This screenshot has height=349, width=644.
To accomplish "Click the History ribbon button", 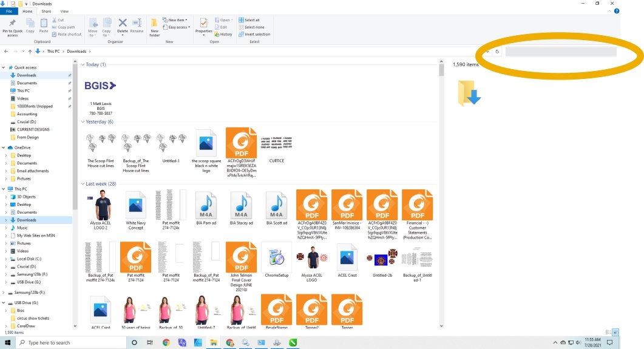I will point(223,35).
